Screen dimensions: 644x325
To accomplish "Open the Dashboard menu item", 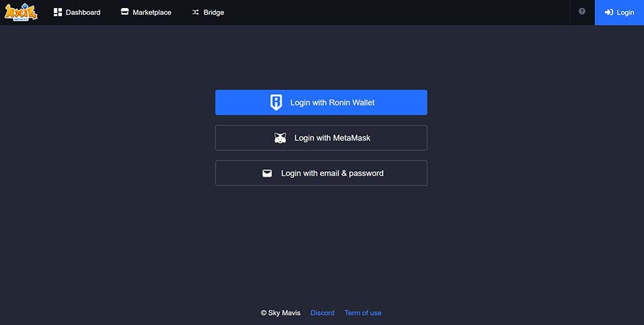I will 83,12.
